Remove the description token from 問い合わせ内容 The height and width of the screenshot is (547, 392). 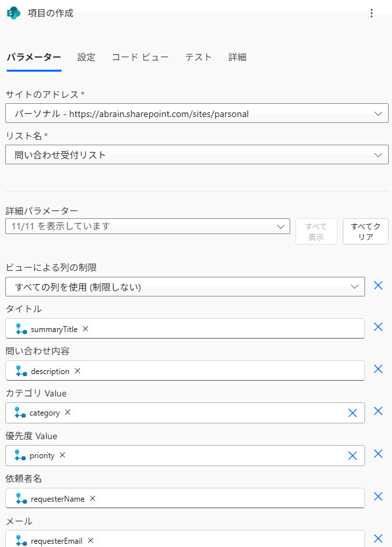pyautogui.click(x=77, y=369)
